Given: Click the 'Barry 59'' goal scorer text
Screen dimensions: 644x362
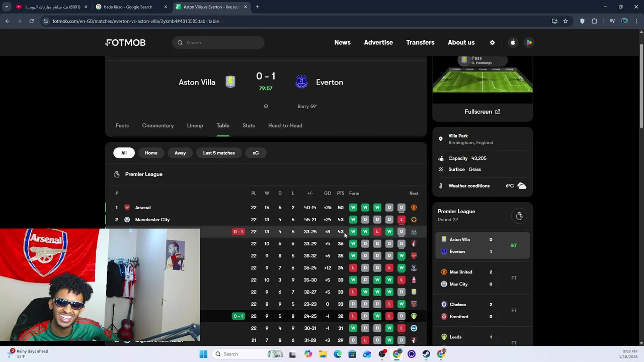Looking at the screenshot, I should [307, 107].
